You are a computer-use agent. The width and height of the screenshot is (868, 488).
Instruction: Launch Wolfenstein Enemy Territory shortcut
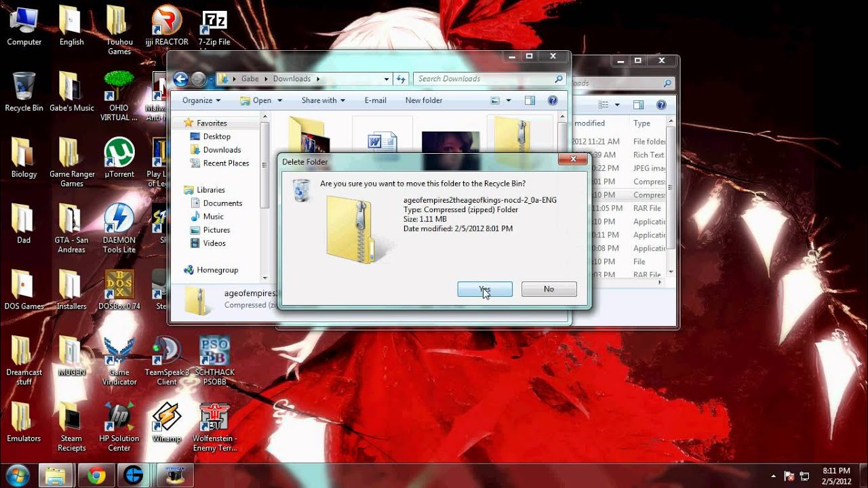[214, 427]
